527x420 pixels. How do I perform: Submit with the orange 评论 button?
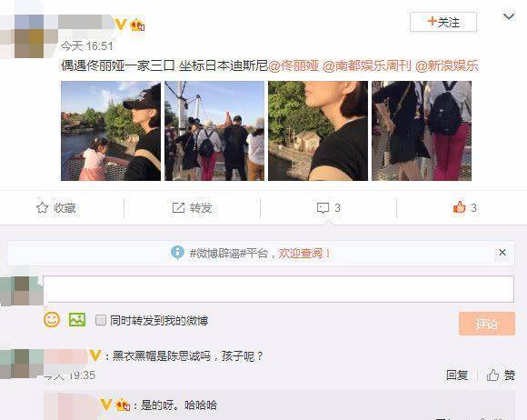(487, 324)
